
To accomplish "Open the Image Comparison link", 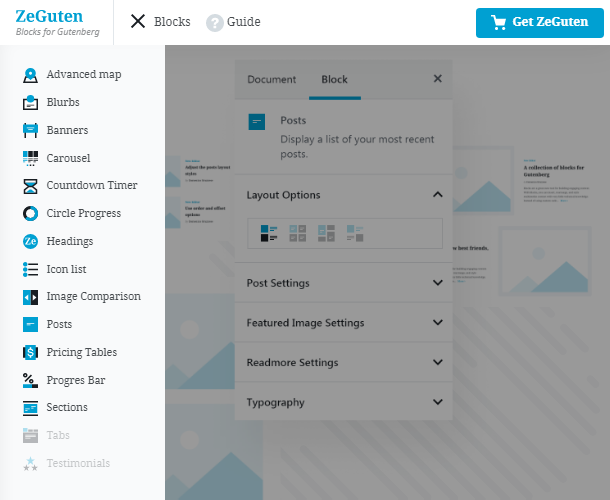I will tap(93, 296).
